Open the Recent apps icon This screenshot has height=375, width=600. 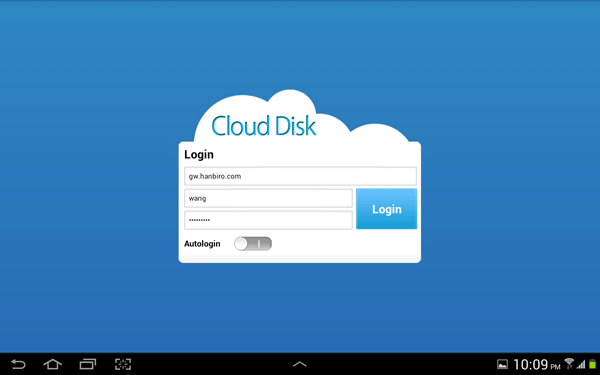(x=88, y=364)
